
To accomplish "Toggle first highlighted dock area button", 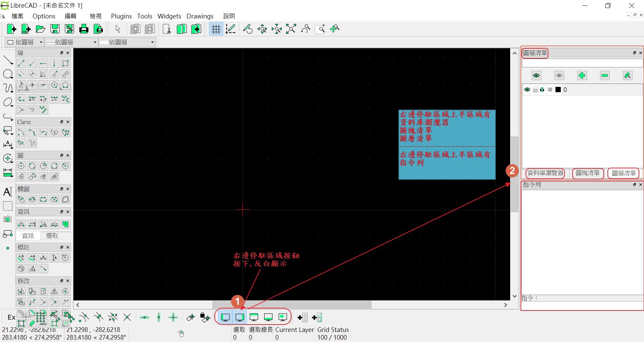I will coord(225,317).
